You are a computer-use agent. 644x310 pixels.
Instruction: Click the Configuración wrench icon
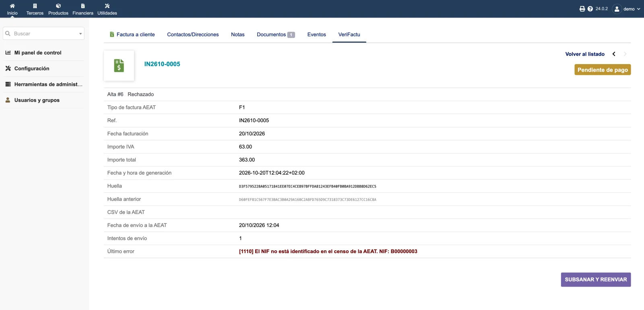tap(8, 69)
